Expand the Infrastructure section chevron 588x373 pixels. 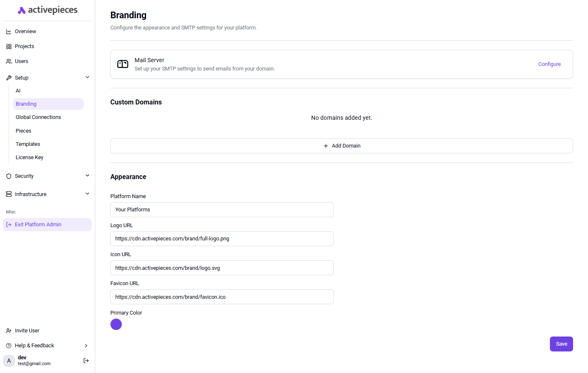[x=87, y=194]
